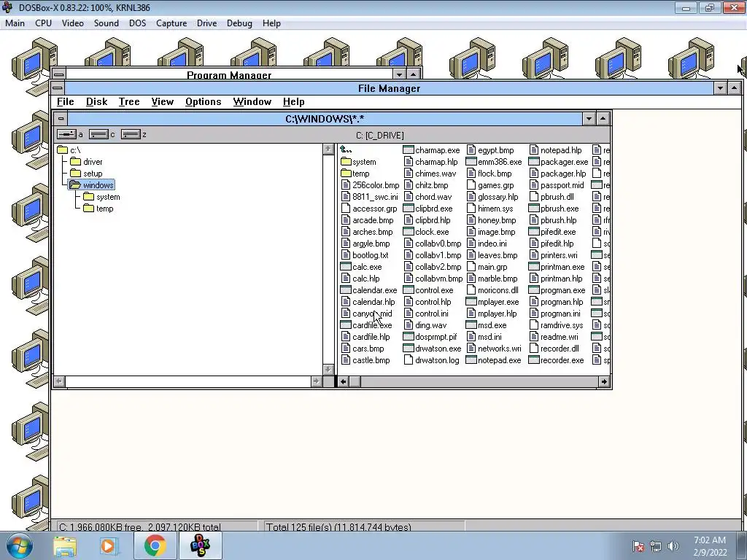Select the windows folder in tree

point(91,185)
